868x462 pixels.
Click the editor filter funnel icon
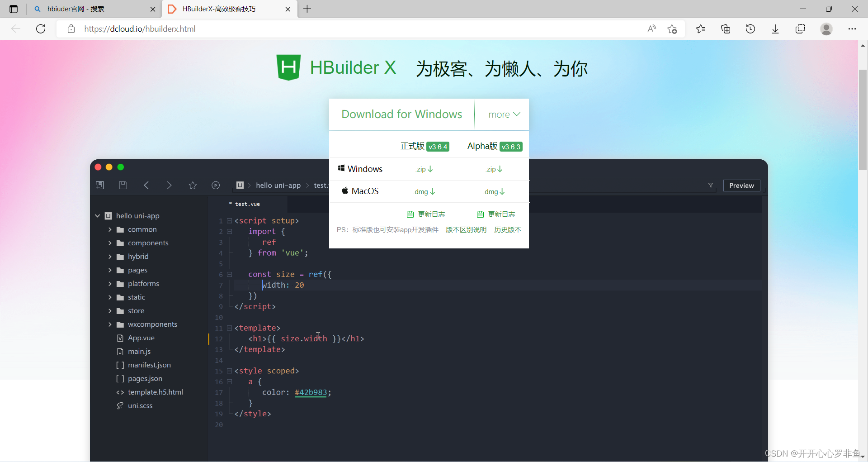[x=711, y=186]
